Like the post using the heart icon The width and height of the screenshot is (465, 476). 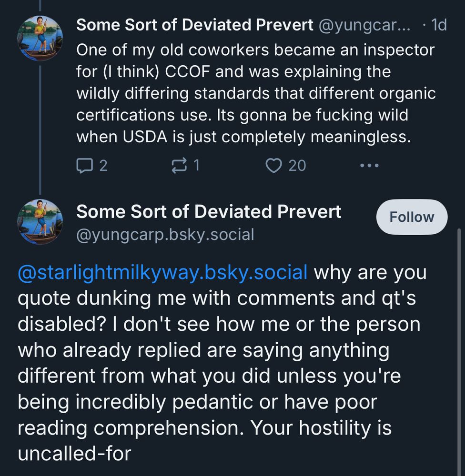pyautogui.click(x=273, y=165)
